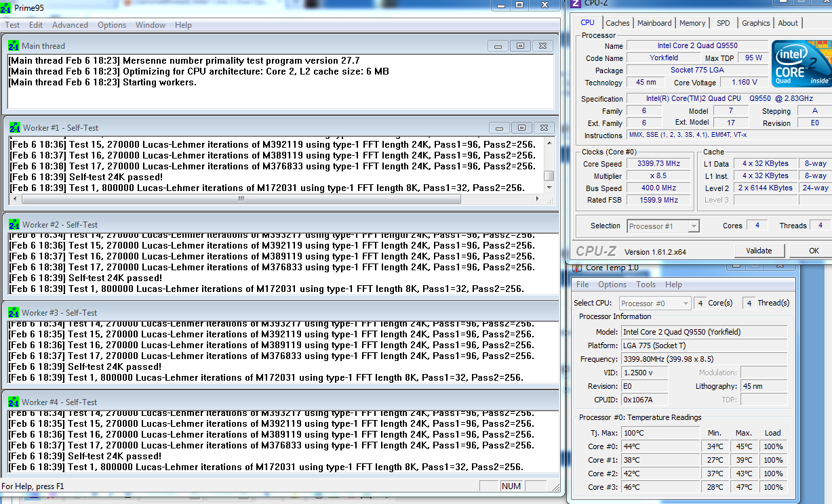Switch to the SPD tab in CPU-Z
The height and width of the screenshot is (504, 832).
(x=724, y=23)
